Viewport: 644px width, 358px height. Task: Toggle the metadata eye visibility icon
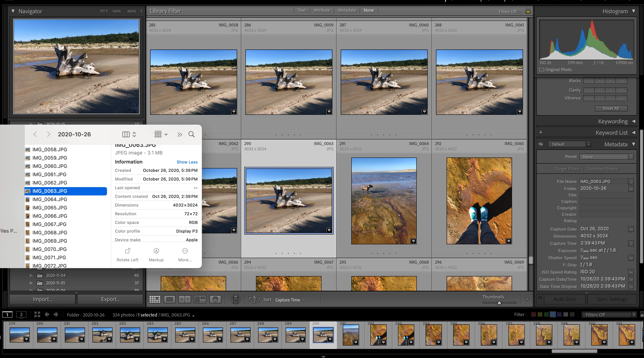click(x=541, y=144)
